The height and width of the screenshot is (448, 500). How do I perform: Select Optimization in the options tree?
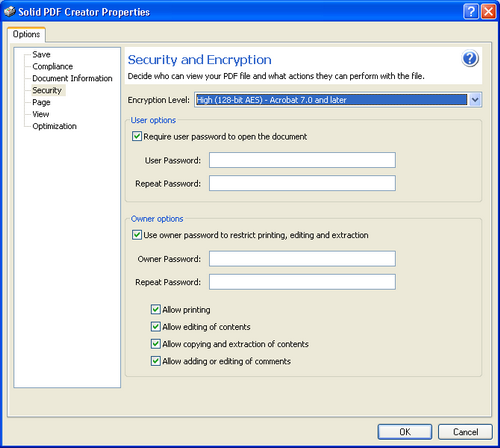point(55,126)
